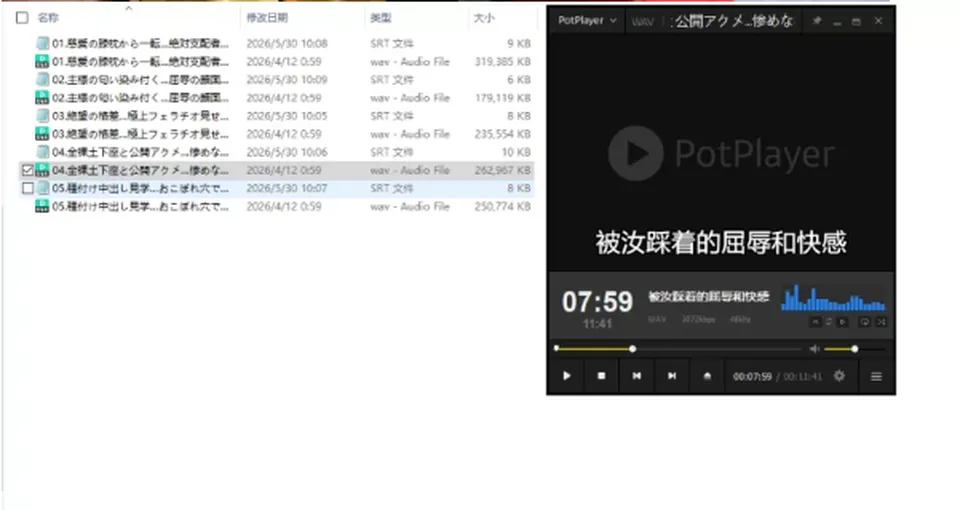Click the date 2026/5/30 10:07
Viewport: 960px width, 510px height.
(x=287, y=188)
